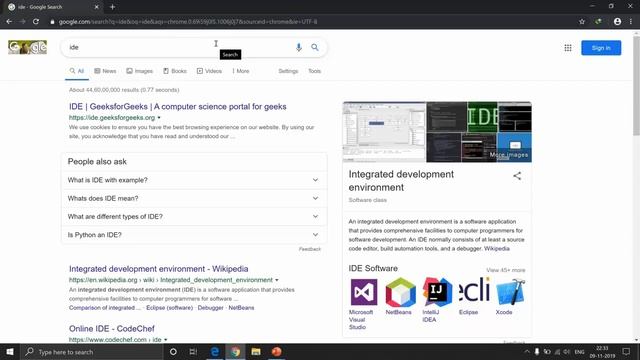Image resolution: width=640 pixels, height=360 pixels.
Task: Open Debugger sublink under Wikipedia result
Action: pos(211,308)
